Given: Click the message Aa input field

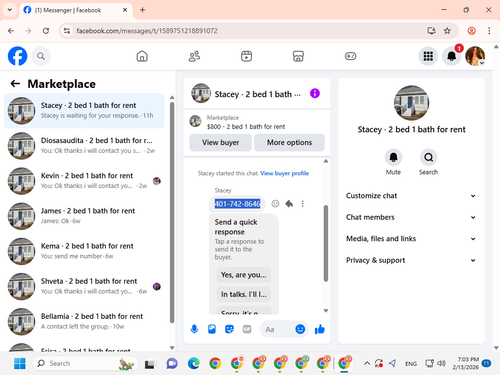Looking at the screenshot, I should 278,329.
